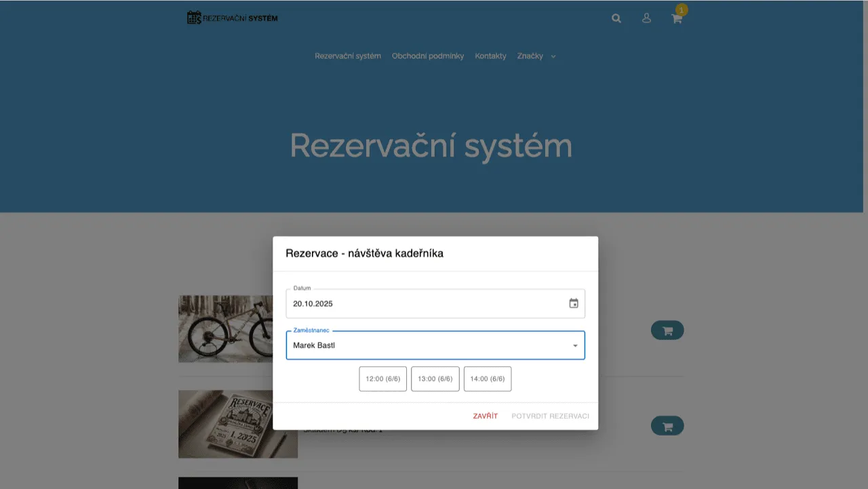Open the shopping cart in the top bar
Screen dimensions: 868x489
point(676,19)
